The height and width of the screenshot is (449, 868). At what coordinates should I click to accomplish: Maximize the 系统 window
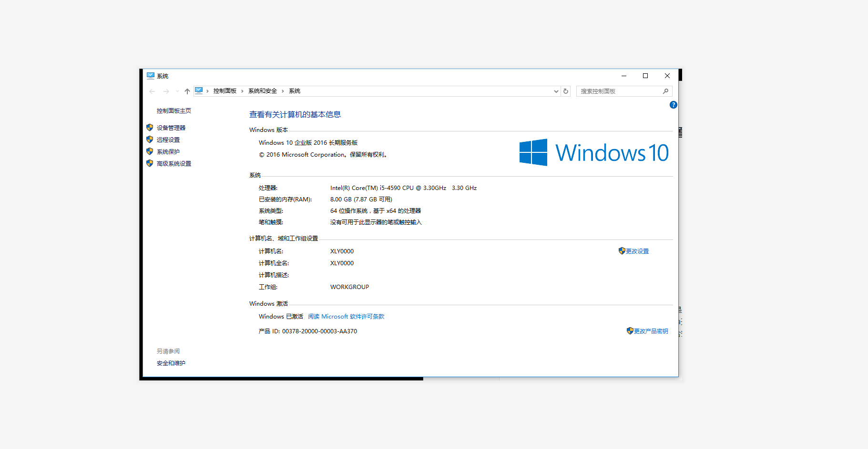645,76
